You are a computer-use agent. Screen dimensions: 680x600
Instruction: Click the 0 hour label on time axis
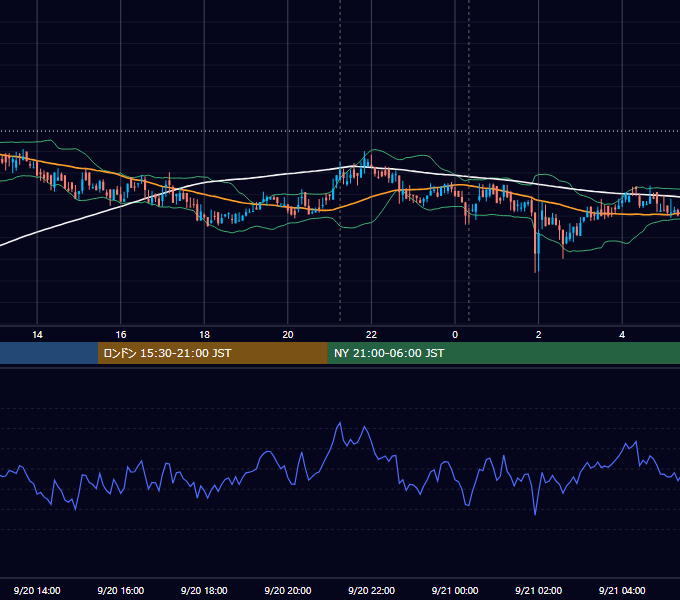[x=455, y=335]
